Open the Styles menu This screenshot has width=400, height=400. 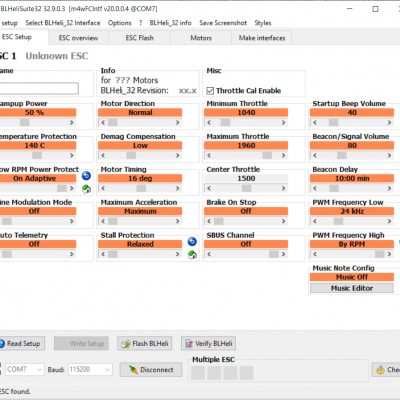coord(263,23)
